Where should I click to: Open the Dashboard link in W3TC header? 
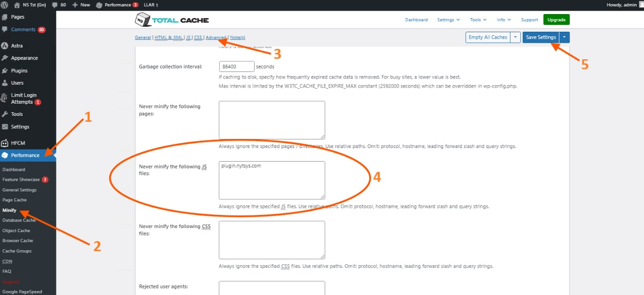(416, 20)
